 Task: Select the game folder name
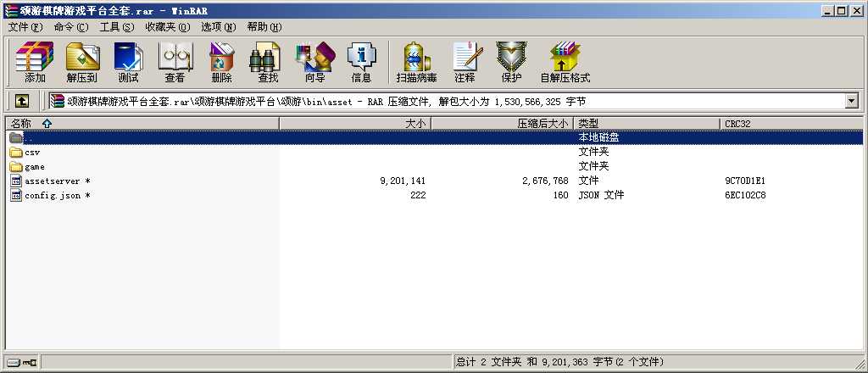[x=34, y=166]
